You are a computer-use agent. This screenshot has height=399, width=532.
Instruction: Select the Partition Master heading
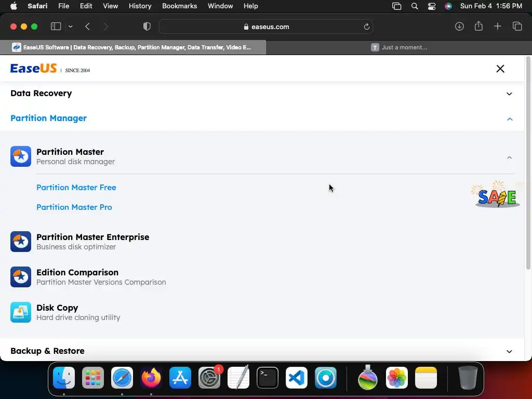pos(70,152)
